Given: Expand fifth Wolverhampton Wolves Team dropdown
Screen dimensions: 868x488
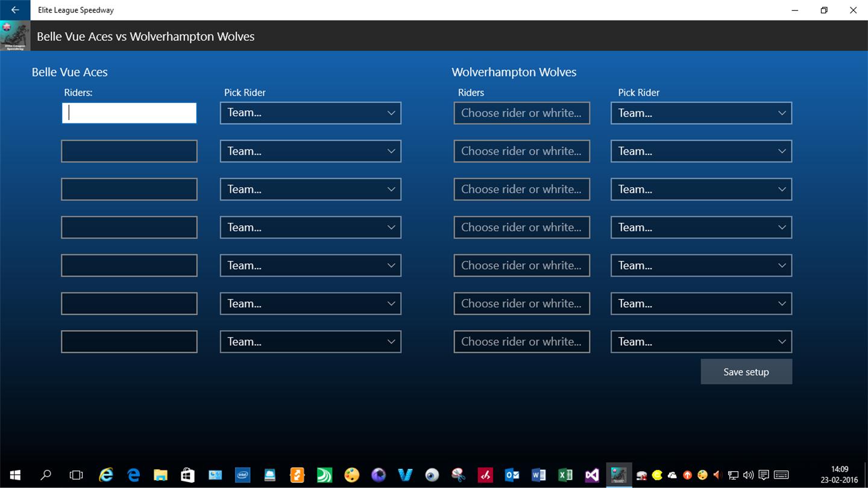Looking at the screenshot, I should (x=701, y=265).
